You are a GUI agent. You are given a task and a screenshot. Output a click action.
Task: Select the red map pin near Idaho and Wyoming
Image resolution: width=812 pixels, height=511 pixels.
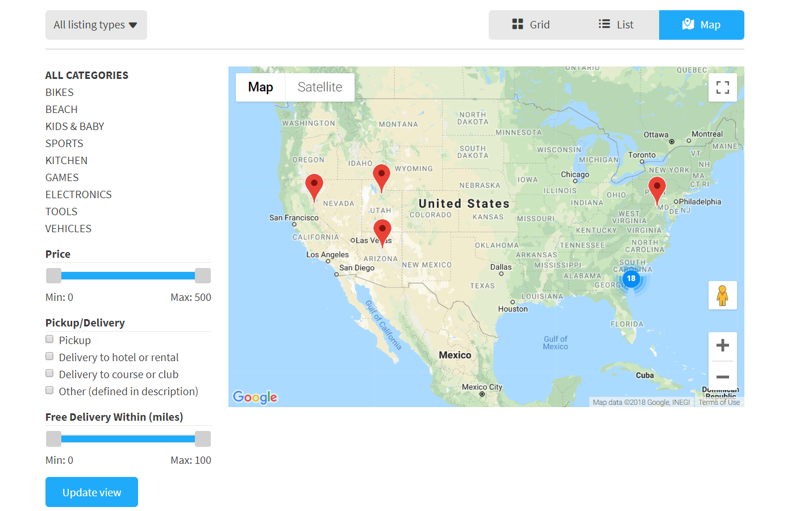[381, 178]
